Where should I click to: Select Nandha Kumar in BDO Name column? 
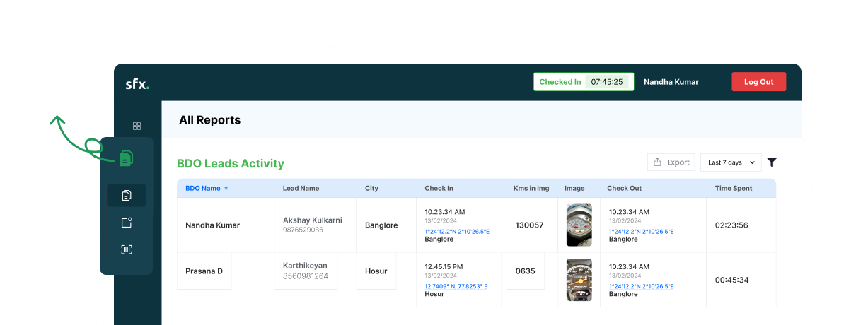tap(212, 225)
